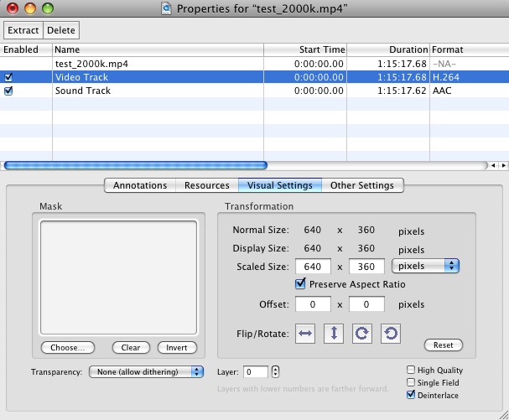Image resolution: width=509 pixels, height=420 pixels.
Task: Open the Other Settings tab
Action: pyautogui.click(x=362, y=185)
